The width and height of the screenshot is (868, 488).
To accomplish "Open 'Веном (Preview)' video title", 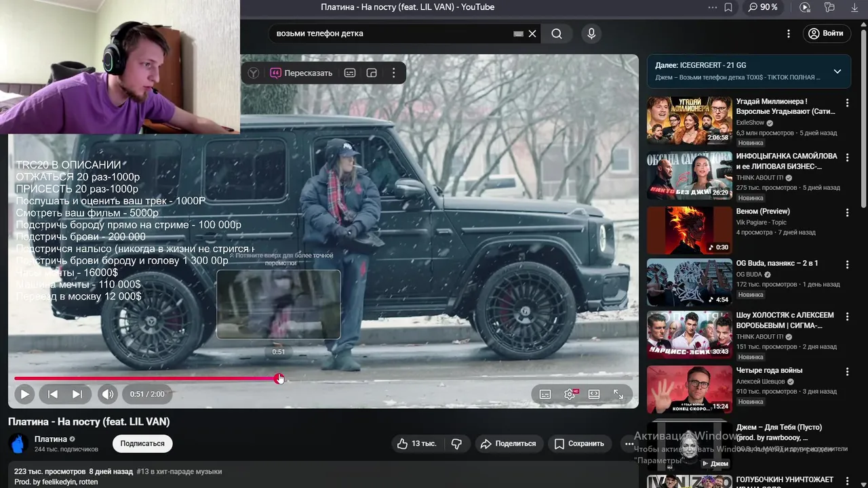I will click(x=763, y=211).
